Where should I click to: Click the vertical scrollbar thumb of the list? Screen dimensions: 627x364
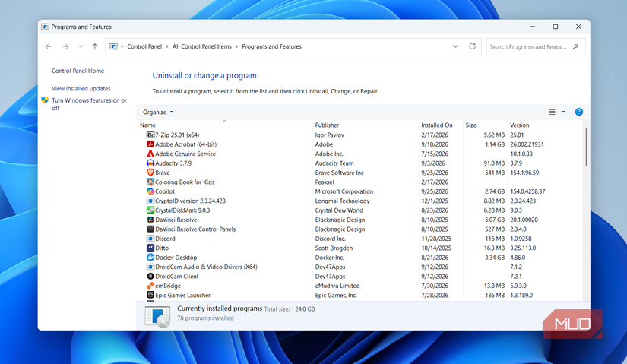point(586,147)
